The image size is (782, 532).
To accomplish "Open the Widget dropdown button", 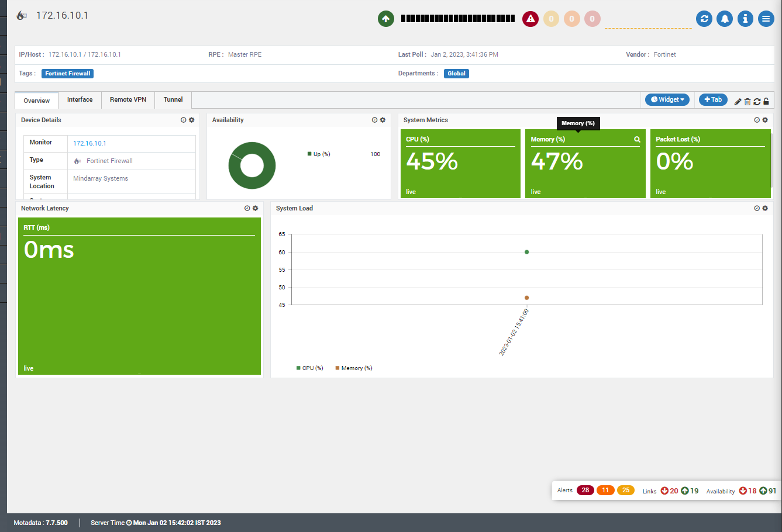I will 667,99.
